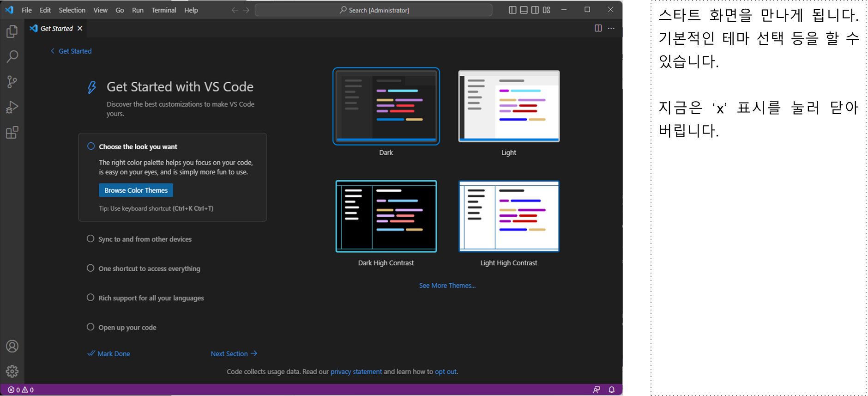Viewport: 868px width, 396px height.
Task: Choose the Dark High Contrast theme thumbnail
Action: tap(386, 216)
